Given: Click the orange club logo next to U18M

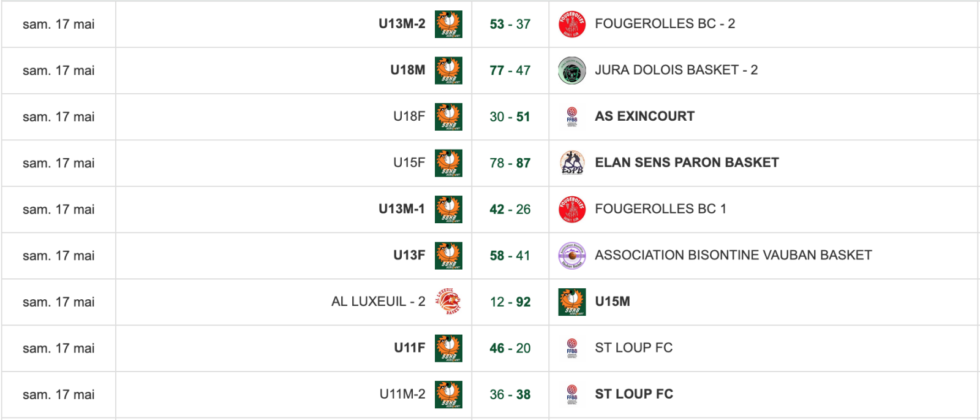Looking at the screenshot, I should (448, 71).
